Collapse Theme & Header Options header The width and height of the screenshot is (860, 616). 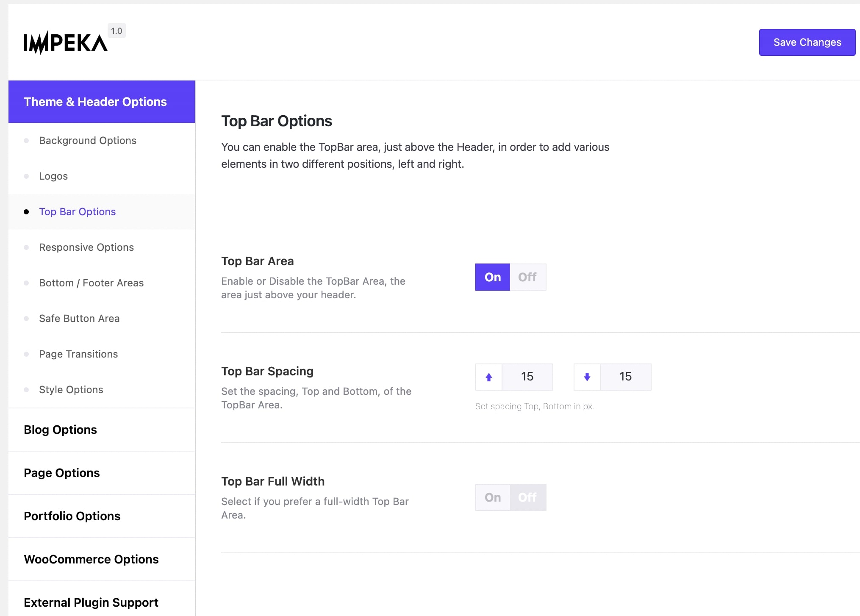click(x=95, y=102)
